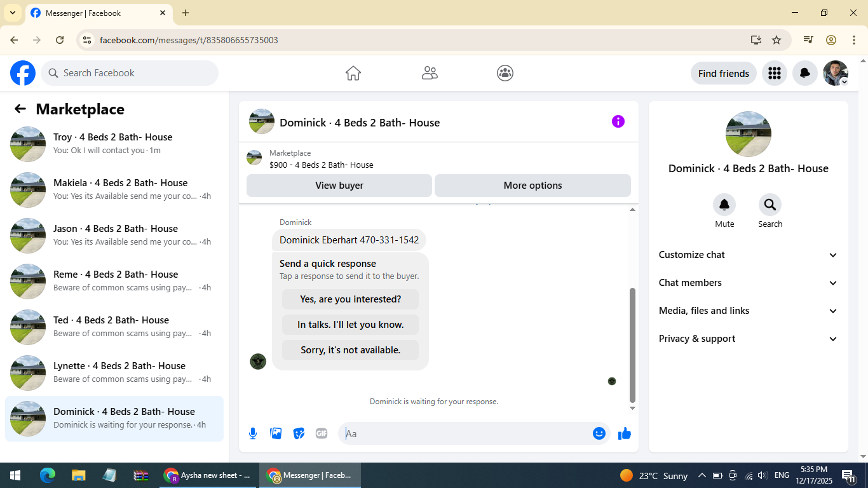This screenshot has width=868, height=488.
Task: Open Reme conversation in list
Action: 114,281
